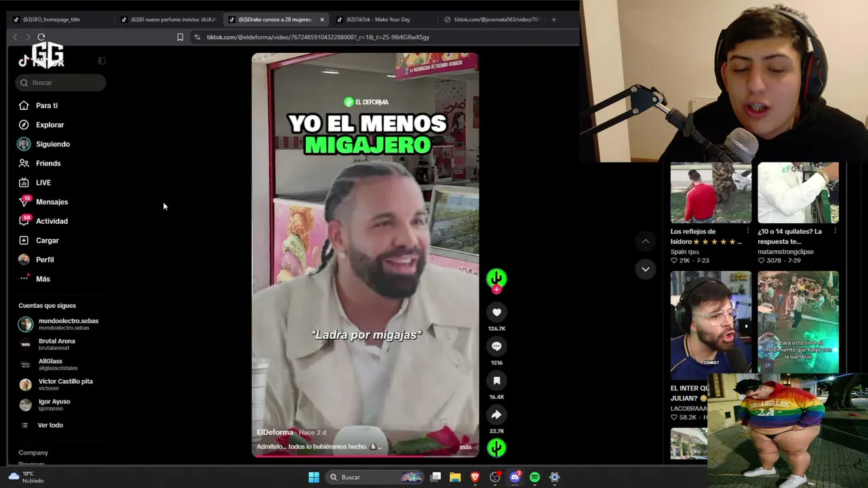Open the weather widget showing 10°C Nublado
868x488 pixels.
[26, 477]
